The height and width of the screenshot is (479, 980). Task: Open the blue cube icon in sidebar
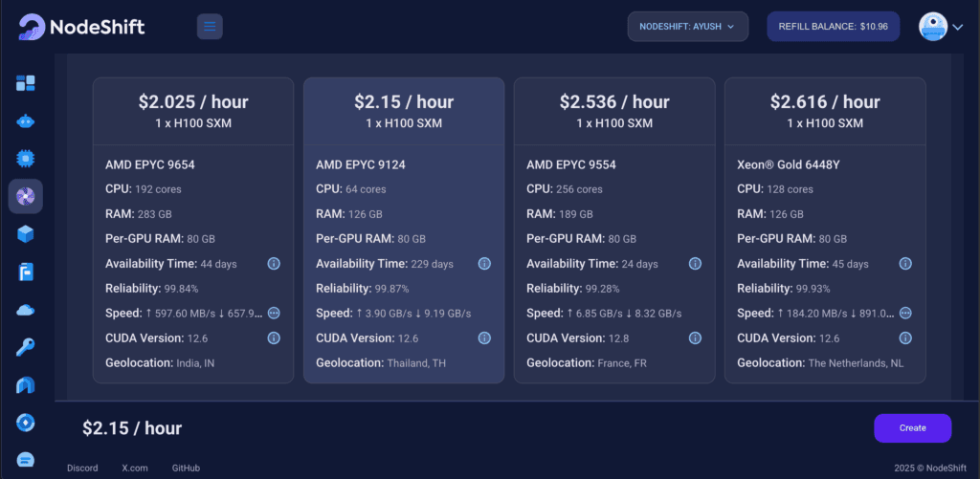click(x=26, y=234)
